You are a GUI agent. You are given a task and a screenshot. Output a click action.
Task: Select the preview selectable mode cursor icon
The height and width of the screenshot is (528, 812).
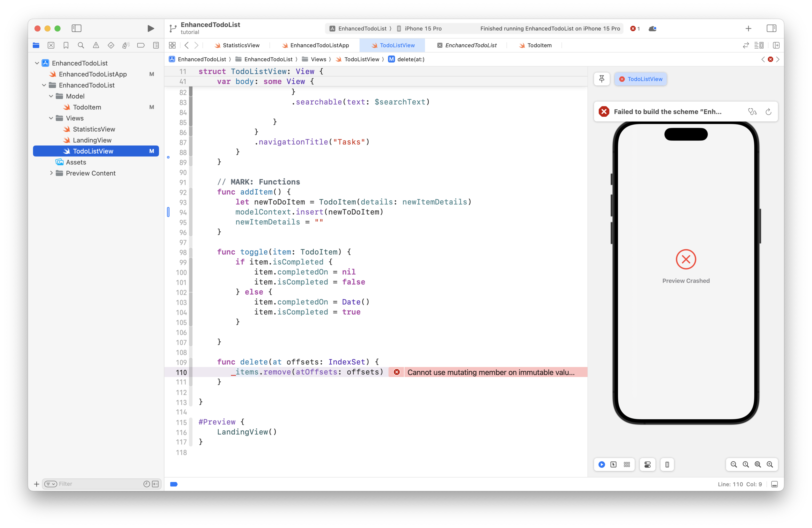click(x=614, y=464)
